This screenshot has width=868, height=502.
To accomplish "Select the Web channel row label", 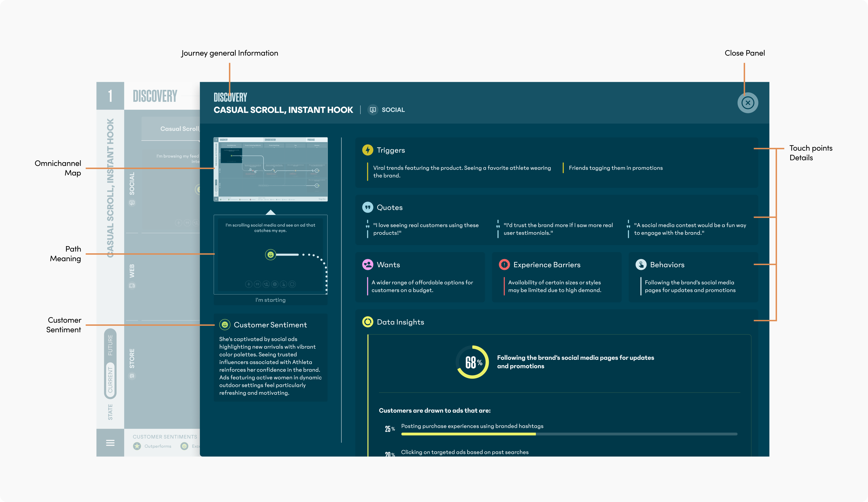I will [x=132, y=271].
